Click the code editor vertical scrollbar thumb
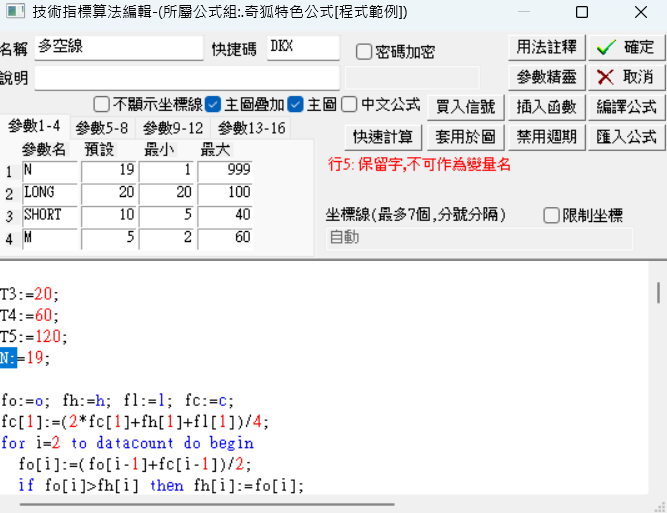The height and width of the screenshot is (513, 667). 658,292
